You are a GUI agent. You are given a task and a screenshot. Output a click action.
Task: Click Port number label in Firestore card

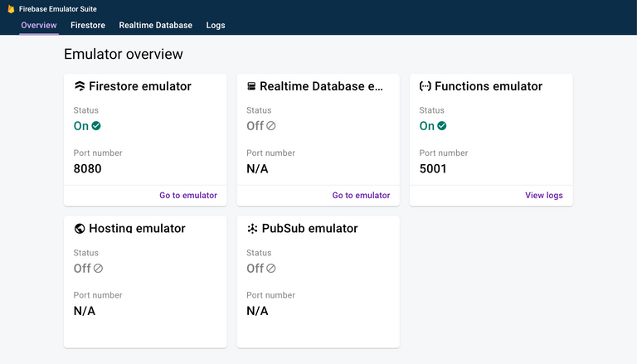tap(98, 153)
